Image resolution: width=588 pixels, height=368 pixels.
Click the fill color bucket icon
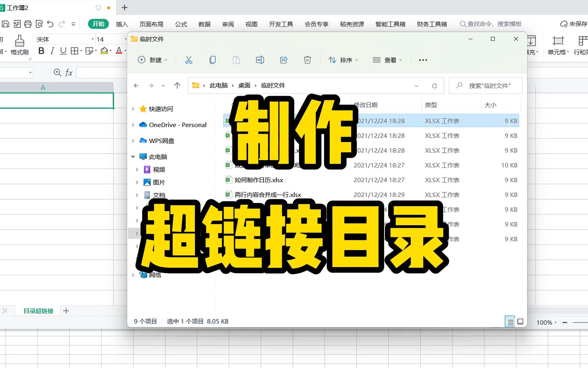104,51
